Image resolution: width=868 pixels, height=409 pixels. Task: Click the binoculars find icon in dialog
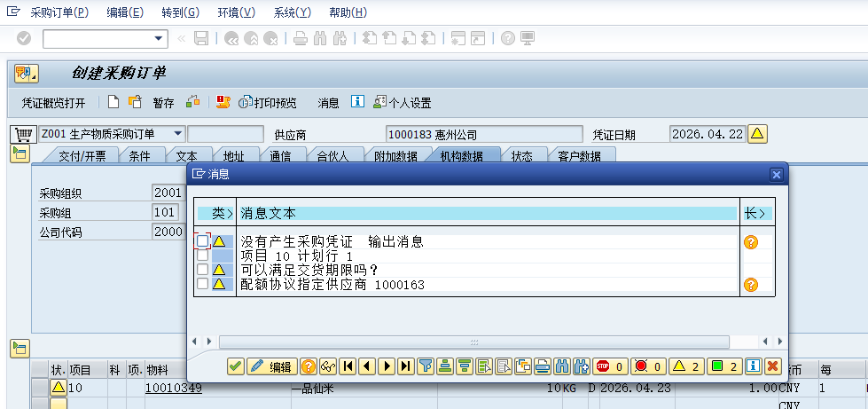(x=562, y=366)
